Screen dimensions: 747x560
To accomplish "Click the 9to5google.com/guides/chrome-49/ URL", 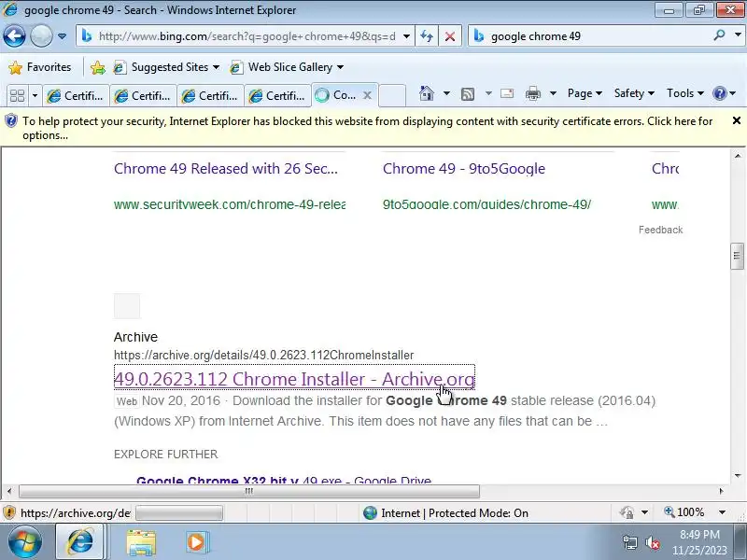I will [x=486, y=204].
